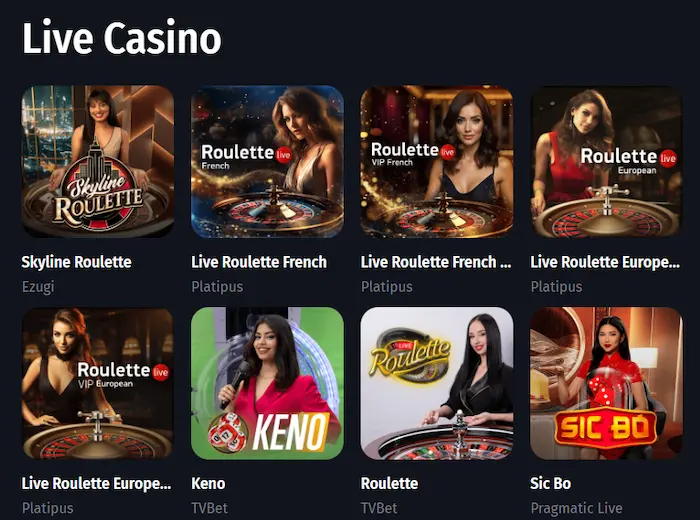The image size is (700, 520).
Task: Open the Sic Bo game thumbnail
Action: tap(607, 383)
